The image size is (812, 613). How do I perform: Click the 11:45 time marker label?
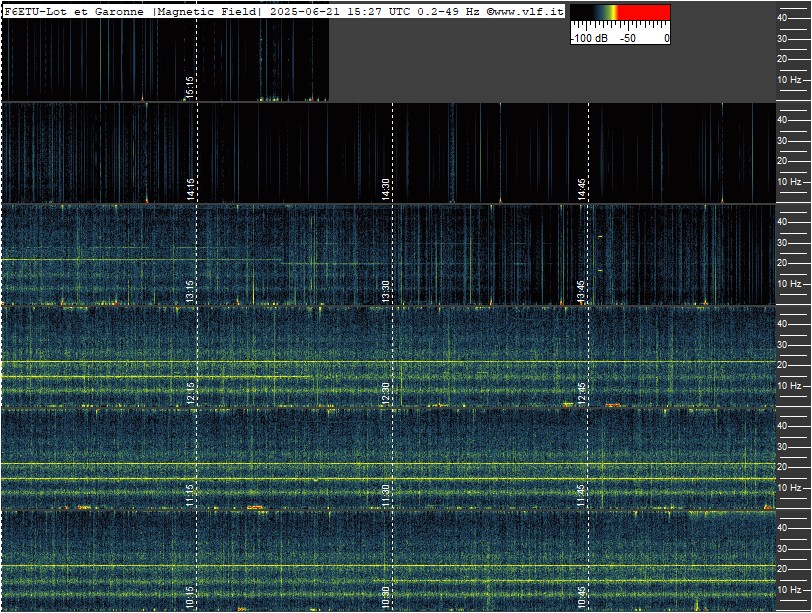click(x=581, y=495)
